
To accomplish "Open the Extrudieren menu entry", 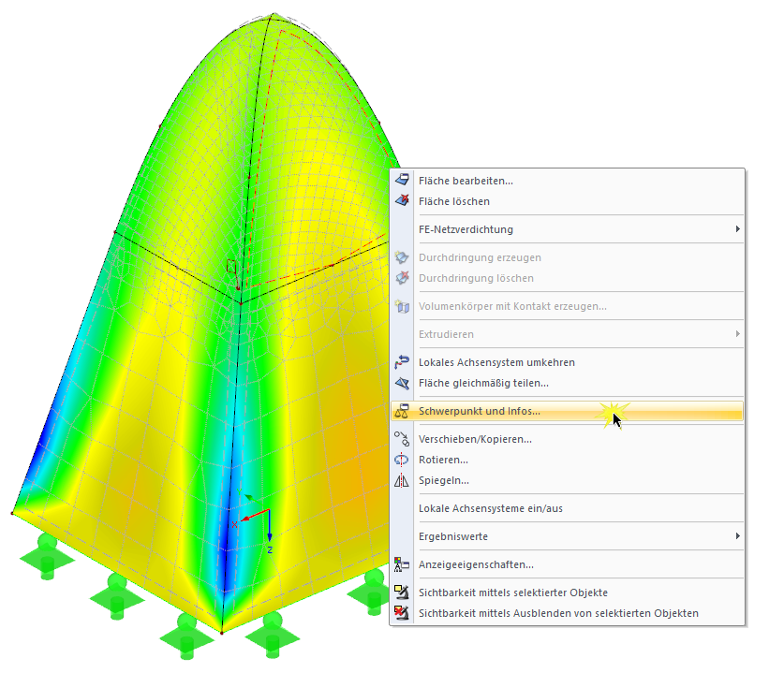I will point(567,334).
